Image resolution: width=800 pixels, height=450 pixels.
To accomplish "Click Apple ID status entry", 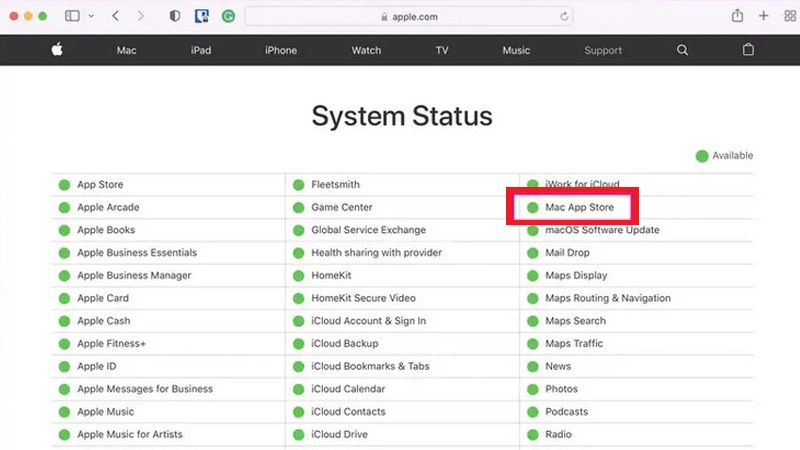I will (96, 366).
